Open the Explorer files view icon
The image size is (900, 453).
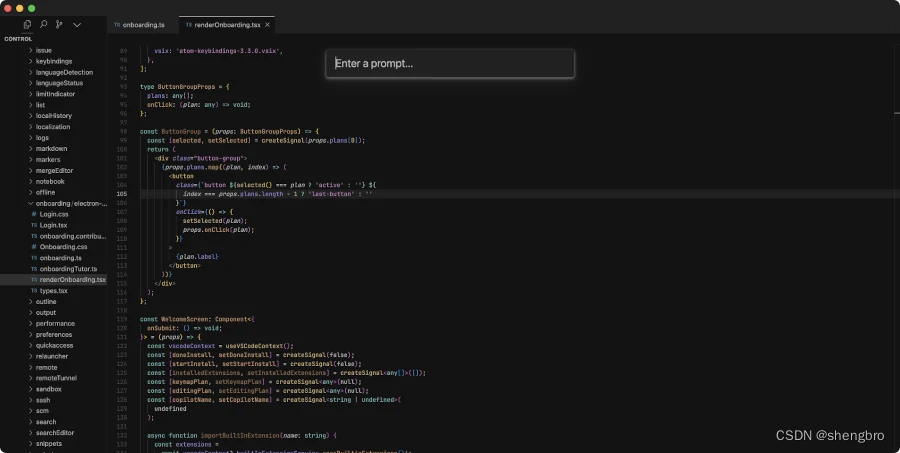pyautogui.click(x=27, y=25)
